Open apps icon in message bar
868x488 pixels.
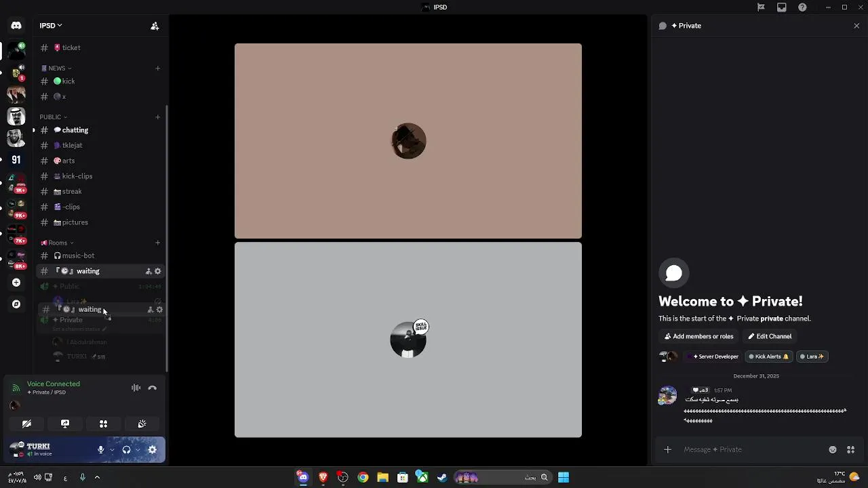(850, 449)
